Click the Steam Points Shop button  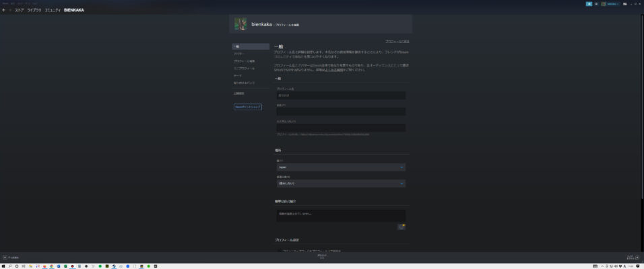(x=248, y=107)
